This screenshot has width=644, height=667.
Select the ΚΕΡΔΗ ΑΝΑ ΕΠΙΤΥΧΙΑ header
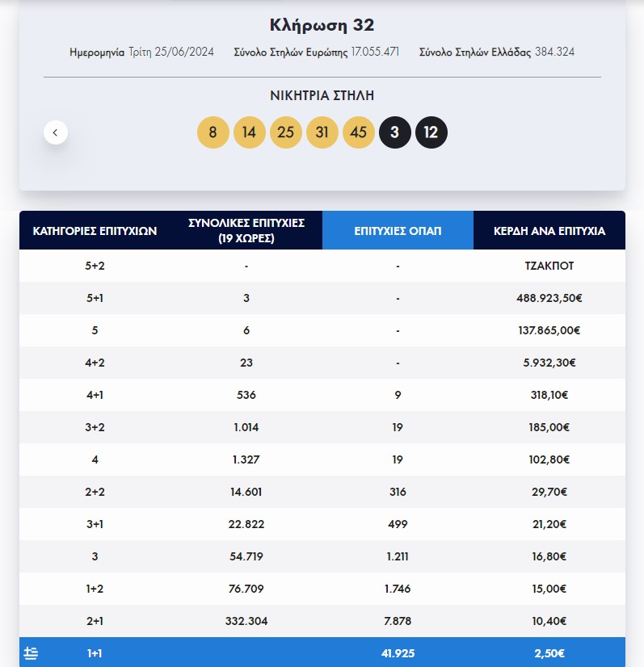coord(550,229)
